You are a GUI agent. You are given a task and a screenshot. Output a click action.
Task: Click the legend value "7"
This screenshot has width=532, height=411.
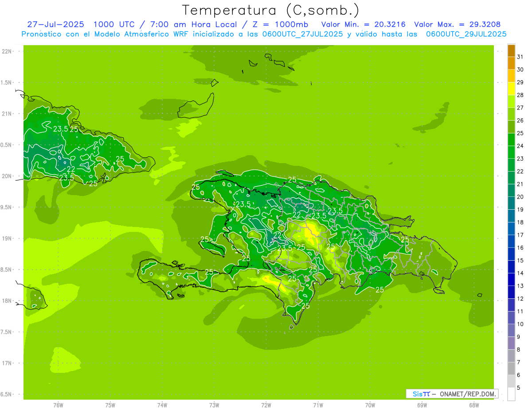(518, 362)
